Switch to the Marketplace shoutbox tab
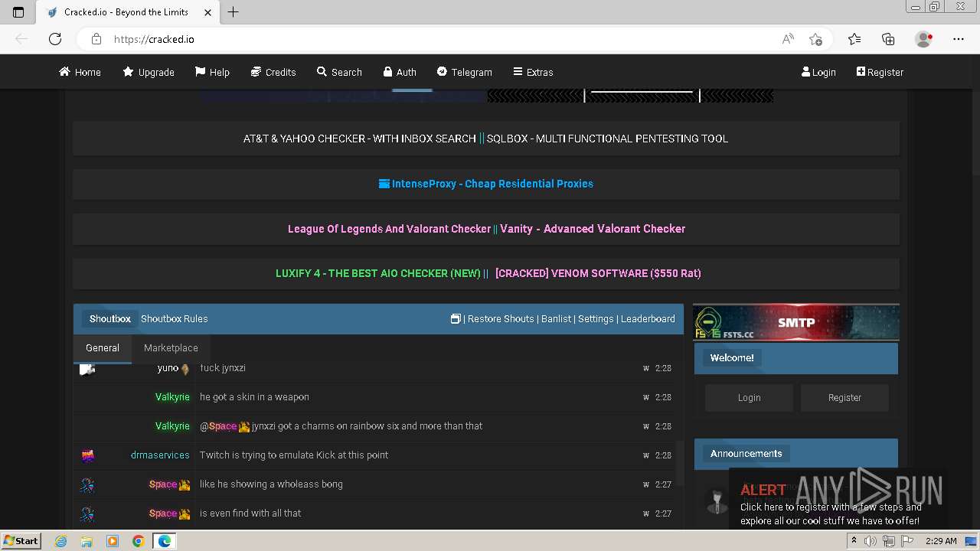Image resolution: width=980 pixels, height=551 pixels. tap(171, 347)
